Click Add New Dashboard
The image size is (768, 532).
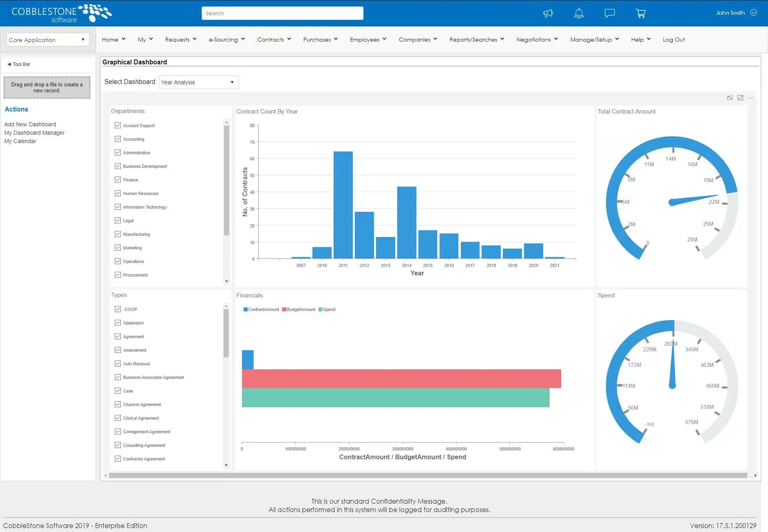coord(30,124)
